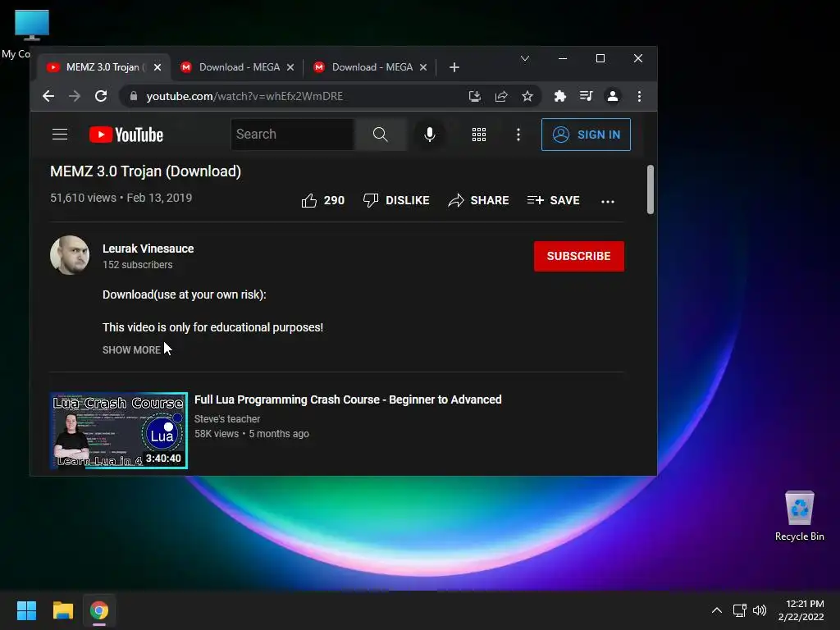Open Leurak Vinesauce channel name link
This screenshot has width=840, height=630.
coord(148,249)
